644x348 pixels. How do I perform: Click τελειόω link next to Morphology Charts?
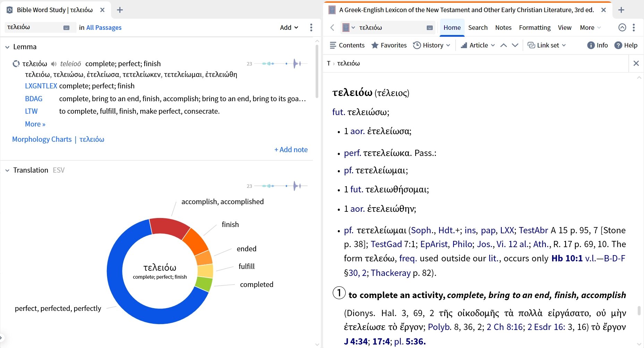(x=92, y=139)
